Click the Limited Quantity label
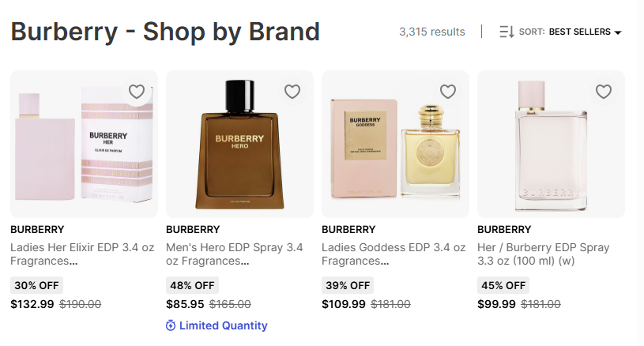The width and height of the screenshot is (644, 346). [223, 325]
